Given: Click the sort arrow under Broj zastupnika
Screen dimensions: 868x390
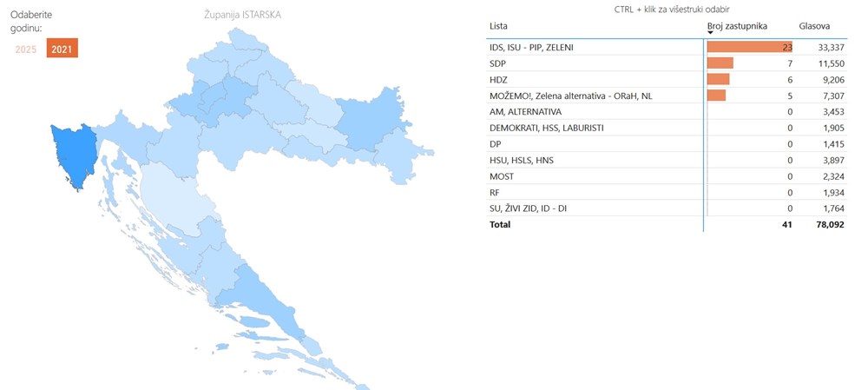Looking at the screenshot, I should click(x=710, y=34).
